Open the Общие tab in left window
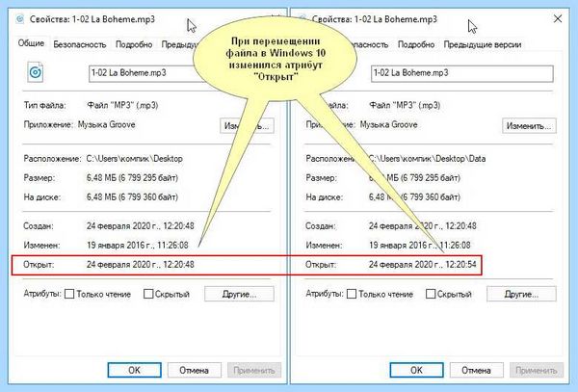This screenshot has height=392, width=578. [x=31, y=43]
